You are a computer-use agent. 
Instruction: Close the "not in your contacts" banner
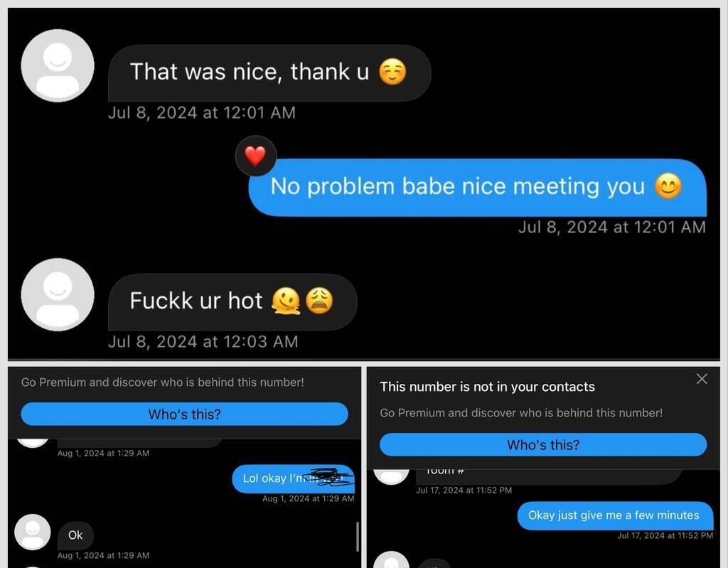[702, 379]
